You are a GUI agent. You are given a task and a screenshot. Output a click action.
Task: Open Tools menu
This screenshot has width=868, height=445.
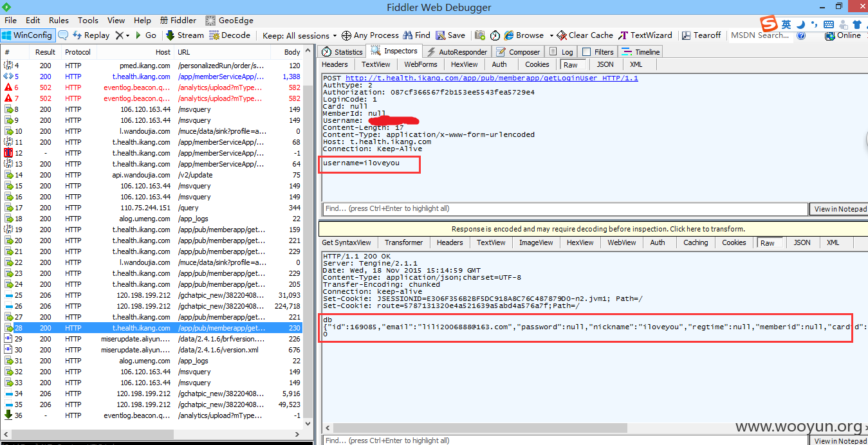[x=88, y=21]
